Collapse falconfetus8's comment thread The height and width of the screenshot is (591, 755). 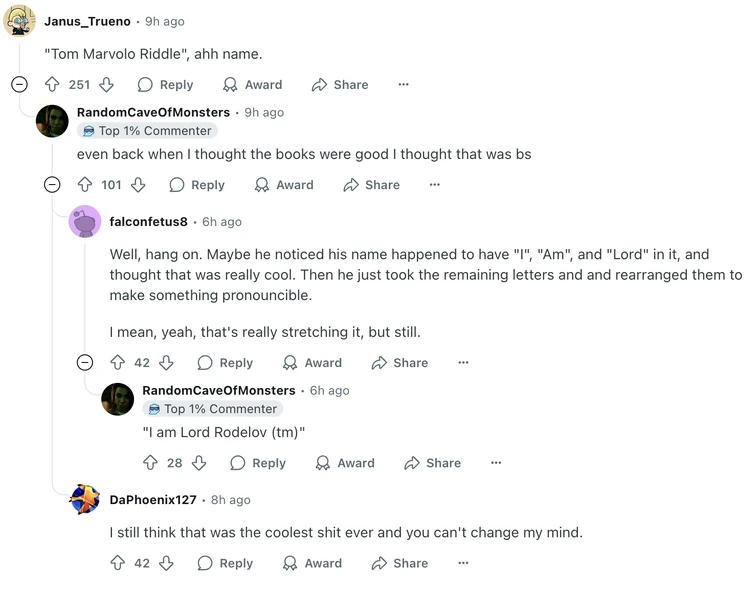pyautogui.click(x=85, y=363)
